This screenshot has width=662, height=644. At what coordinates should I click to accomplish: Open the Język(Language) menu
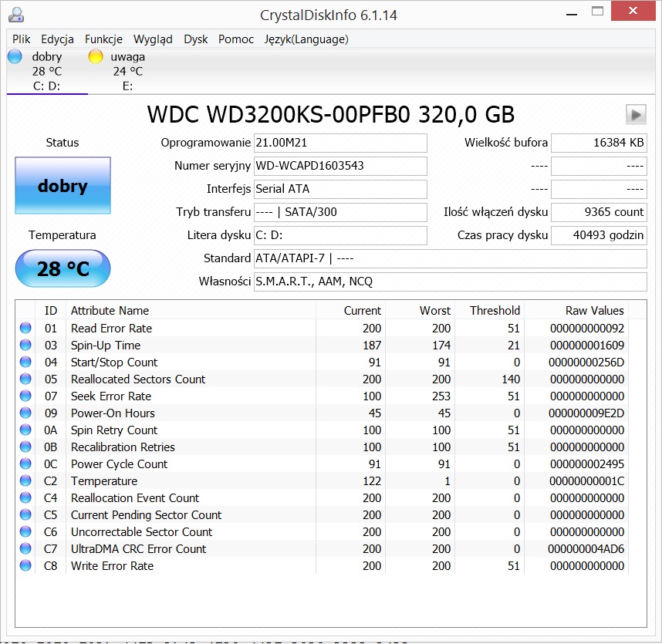coord(306,39)
